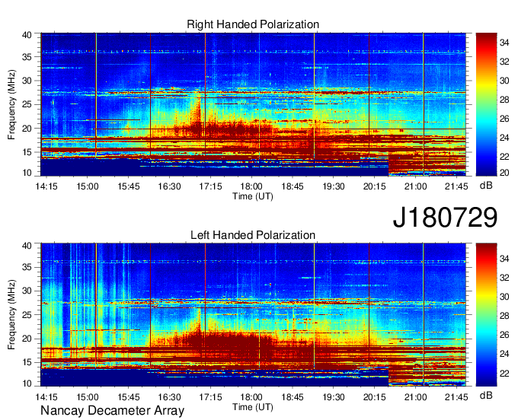518x420 pixels.
Task: Click 21:45 tick on upper time axis
Action: (x=456, y=186)
